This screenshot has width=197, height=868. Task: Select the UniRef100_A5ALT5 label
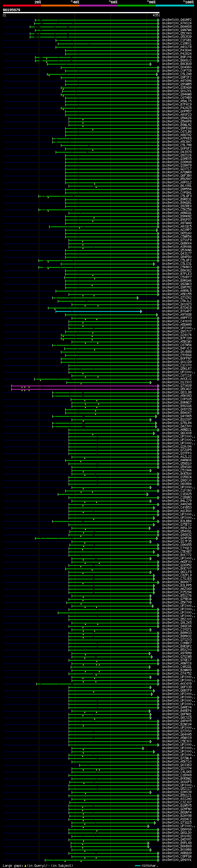pyautogui.click(x=177, y=101)
